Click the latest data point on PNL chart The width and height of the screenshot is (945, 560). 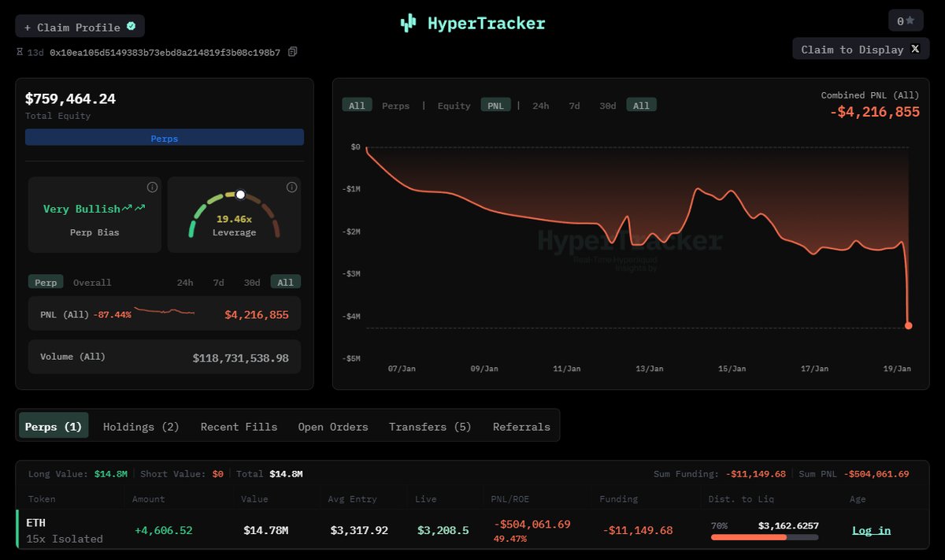pyautogui.click(x=908, y=325)
